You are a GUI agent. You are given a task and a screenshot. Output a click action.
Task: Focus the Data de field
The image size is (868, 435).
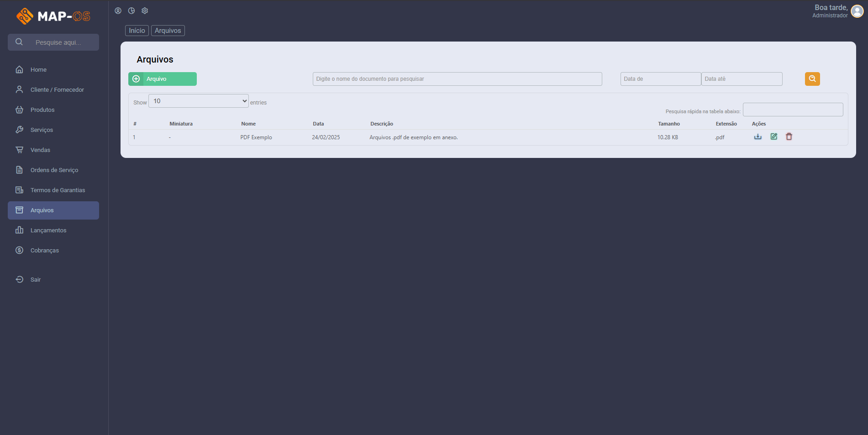pyautogui.click(x=661, y=79)
